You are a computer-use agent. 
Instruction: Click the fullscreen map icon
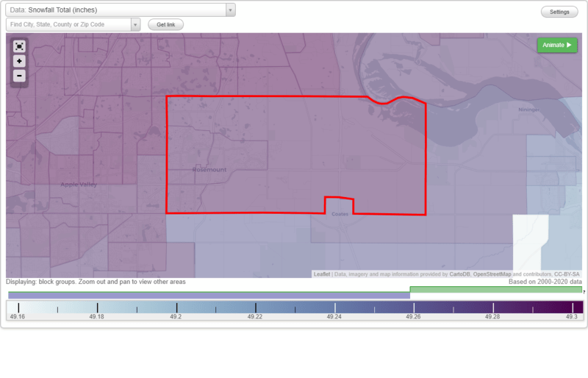pos(19,46)
